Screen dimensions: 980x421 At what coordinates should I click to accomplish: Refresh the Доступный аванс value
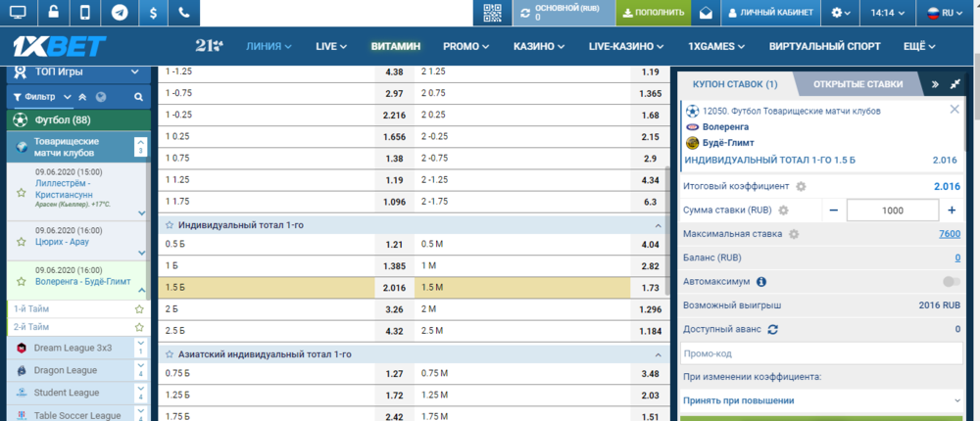tap(773, 329)
